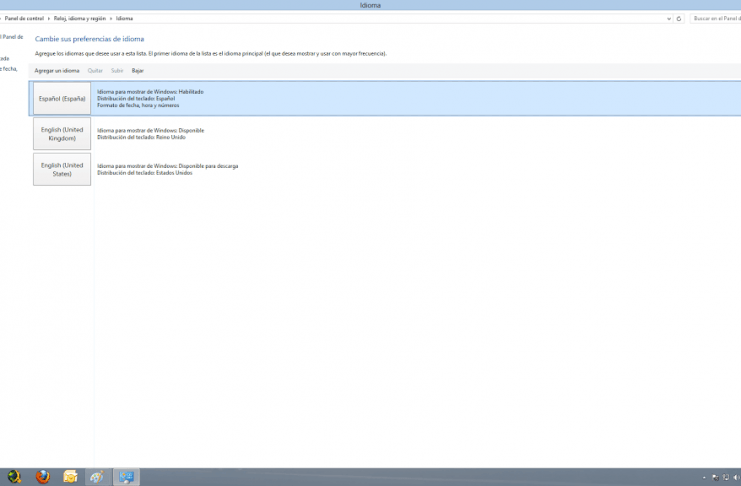Open the network tray icon
The width and height of the screenshot is (741, 486).
point(726,477)
